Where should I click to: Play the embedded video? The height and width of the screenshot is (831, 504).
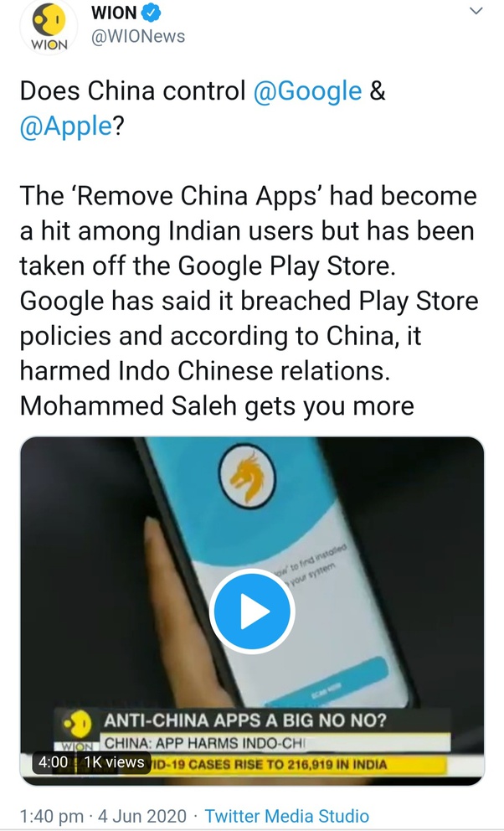(252, 611)
